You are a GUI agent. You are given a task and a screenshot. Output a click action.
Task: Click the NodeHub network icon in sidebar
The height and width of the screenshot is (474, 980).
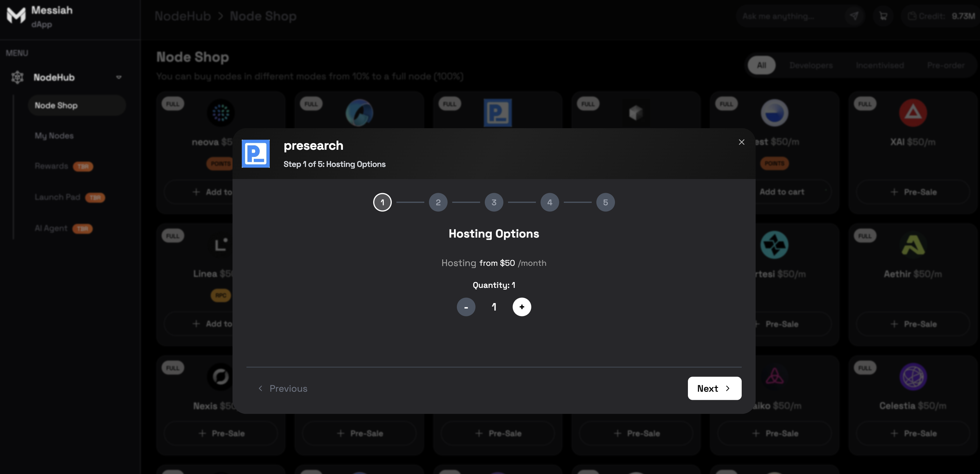(17, 77)
